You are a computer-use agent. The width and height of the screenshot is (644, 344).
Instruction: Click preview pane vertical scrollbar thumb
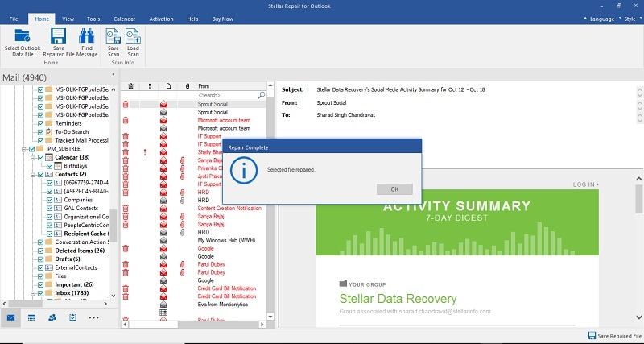[x=639, y=199]
